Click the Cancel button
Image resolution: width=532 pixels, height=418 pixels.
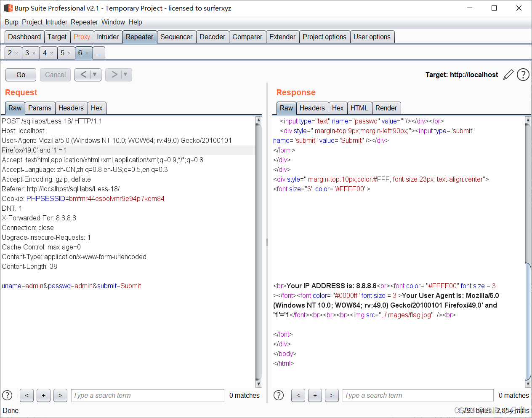(55, 75)
